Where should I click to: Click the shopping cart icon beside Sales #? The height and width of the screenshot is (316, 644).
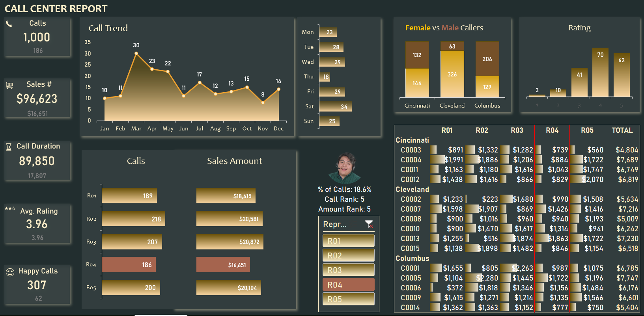click(x=10, y=85)
